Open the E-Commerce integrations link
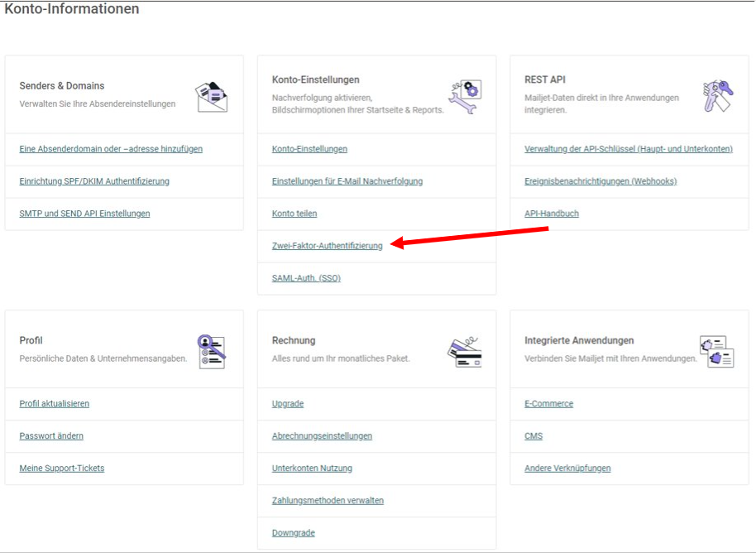 click(x=549, y=403)
